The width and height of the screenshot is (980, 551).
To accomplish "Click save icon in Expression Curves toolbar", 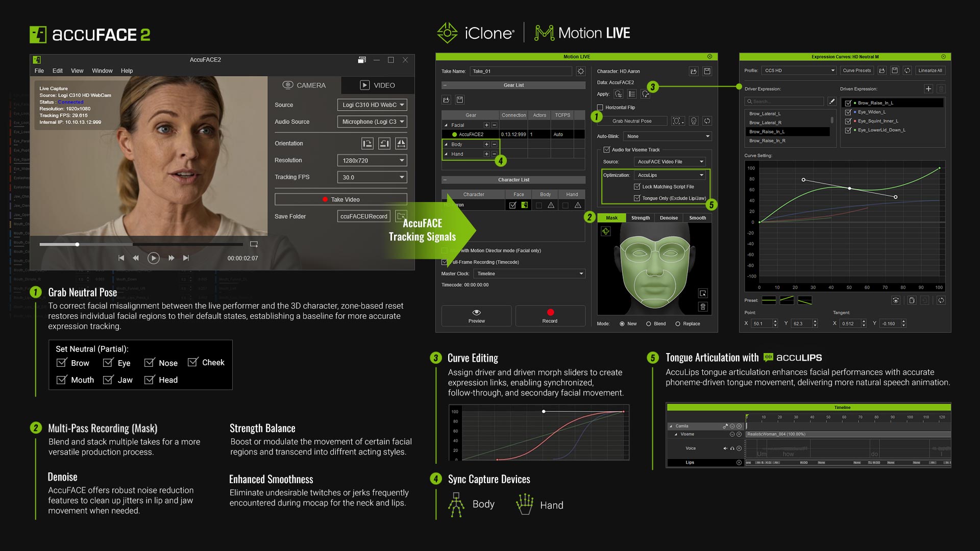I will tap(895, 70).
